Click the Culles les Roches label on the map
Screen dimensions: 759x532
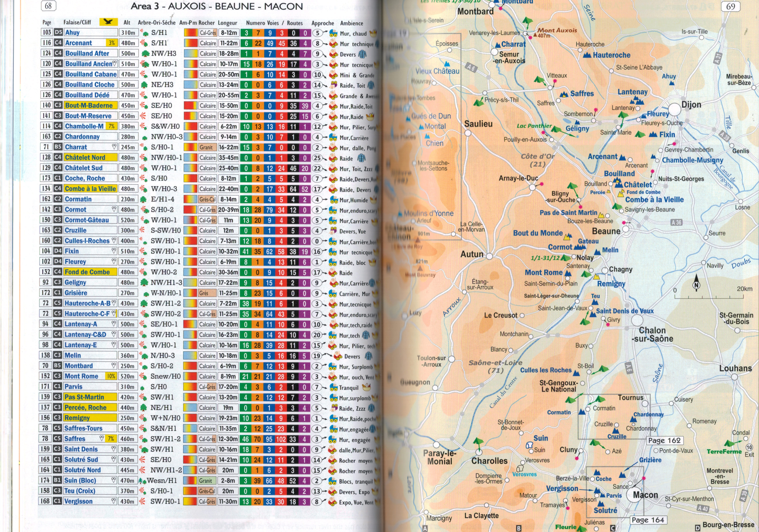(x=546, y=370)
